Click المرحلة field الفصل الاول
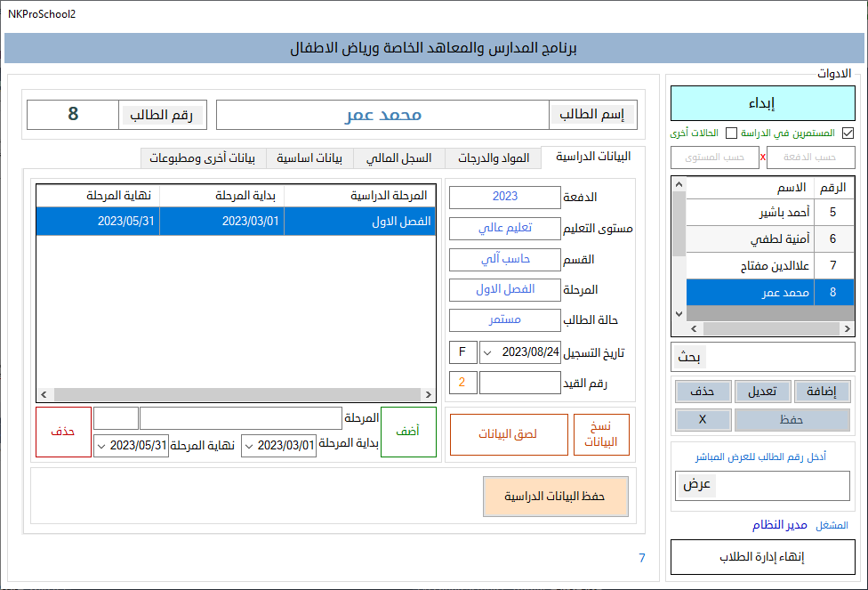Image resolution: width=868 pixels, height=590 pixels. (x=505, y=290)
